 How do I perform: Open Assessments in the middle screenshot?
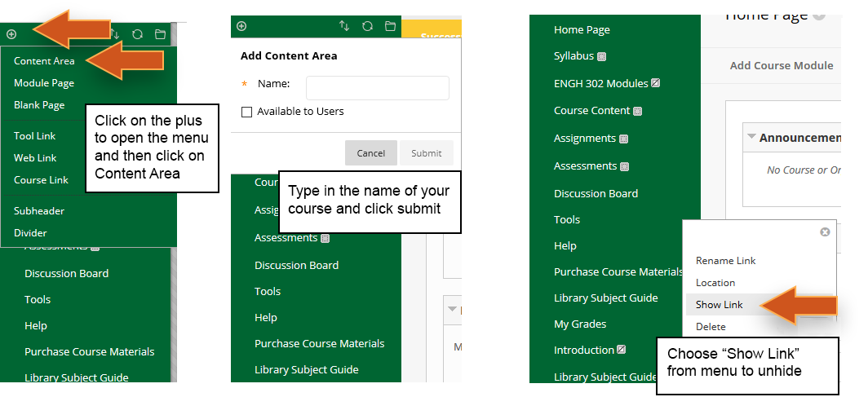[x=286, y=237]
